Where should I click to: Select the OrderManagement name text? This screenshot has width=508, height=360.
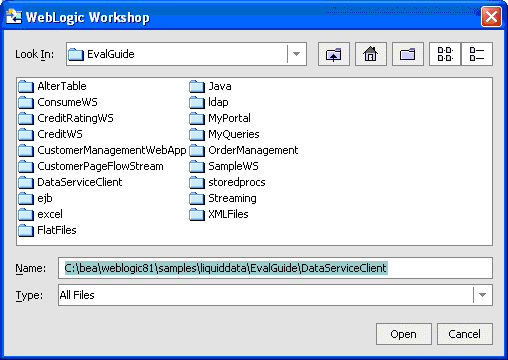coord(253,150)
